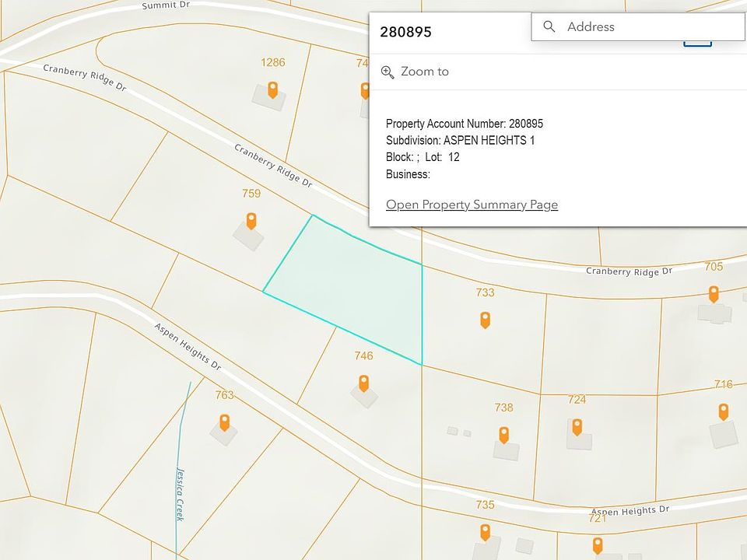
Task: Click the 'Summit Dr' street label
Action: [x=166, y=5]
